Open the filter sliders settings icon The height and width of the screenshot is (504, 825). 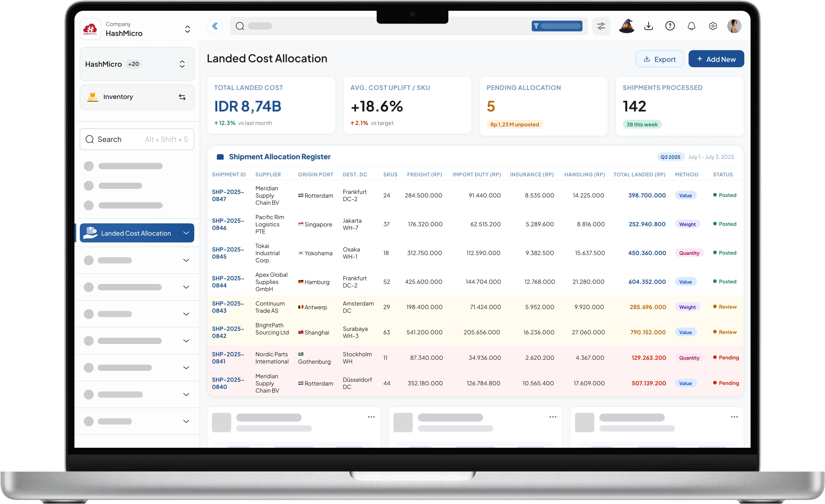point(601,26)
